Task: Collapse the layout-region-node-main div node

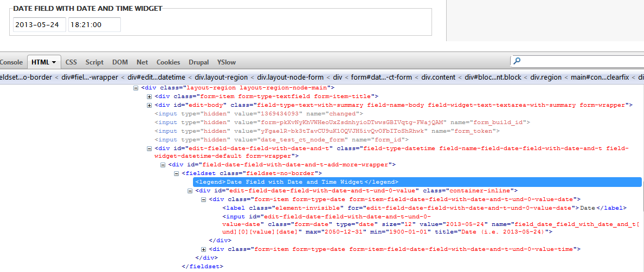Action: click(136, 88)
